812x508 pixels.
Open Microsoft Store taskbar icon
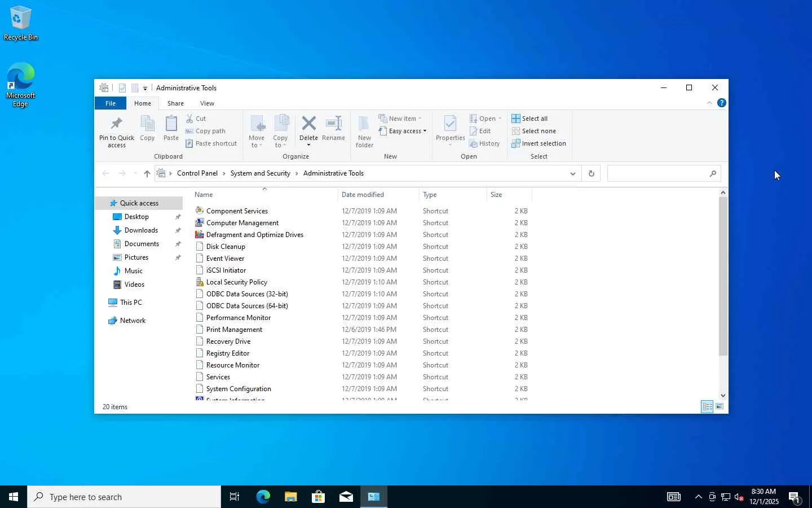[318, 497]
